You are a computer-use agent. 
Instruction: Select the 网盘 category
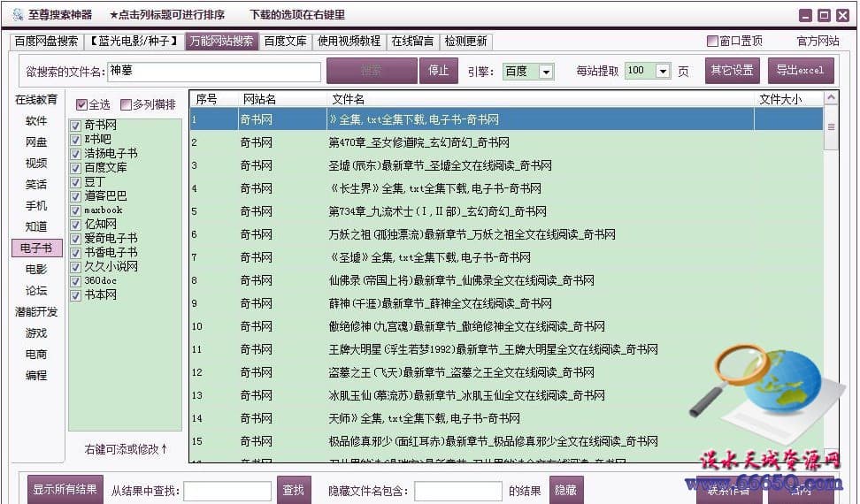tap(36, 141)
